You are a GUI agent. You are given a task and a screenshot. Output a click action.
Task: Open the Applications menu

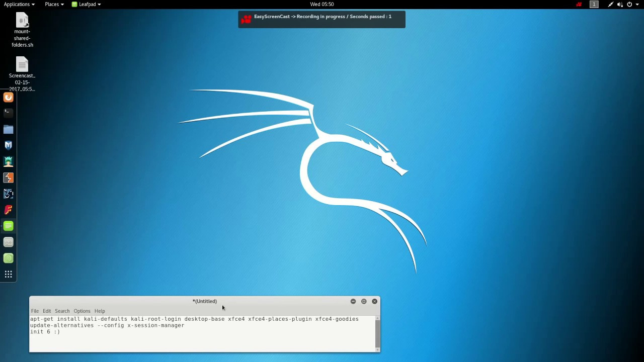click(x=19, y=4)
